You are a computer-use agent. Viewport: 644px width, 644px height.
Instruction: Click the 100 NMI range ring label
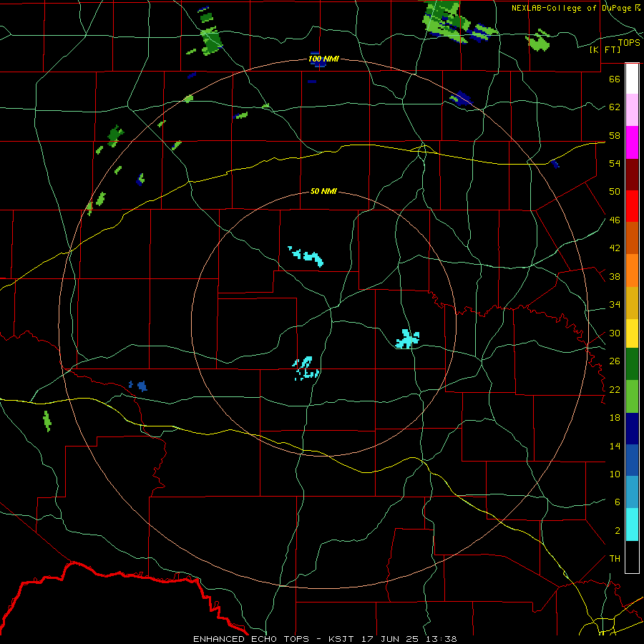[323, 59]
